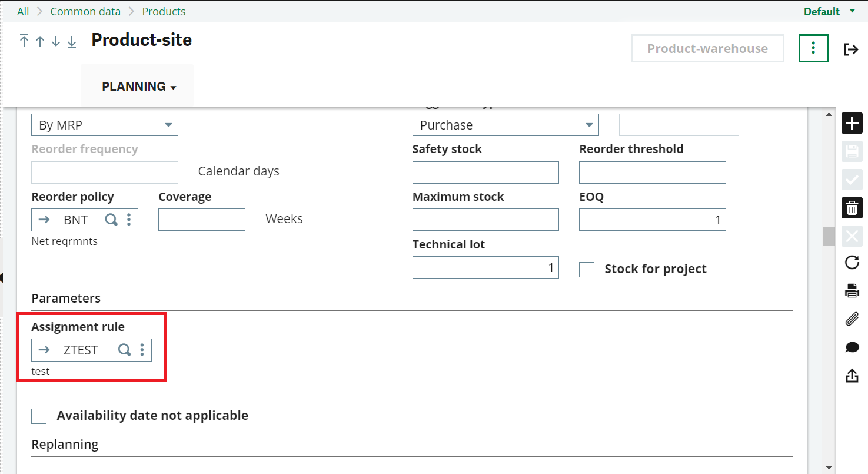
Task: Tick Availability date not applicable checkbox
Action: pyautogui.click(x=39, y=416)
